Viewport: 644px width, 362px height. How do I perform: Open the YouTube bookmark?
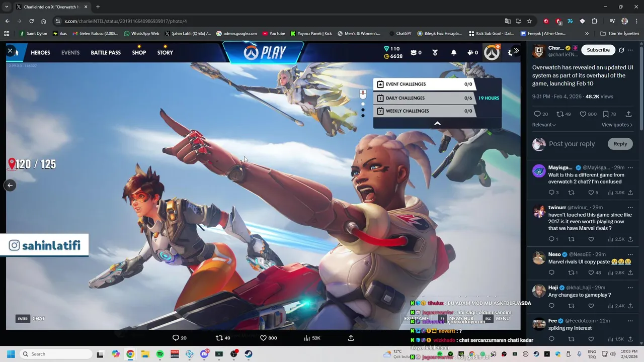pyautogui.click(x=273, y=34)
